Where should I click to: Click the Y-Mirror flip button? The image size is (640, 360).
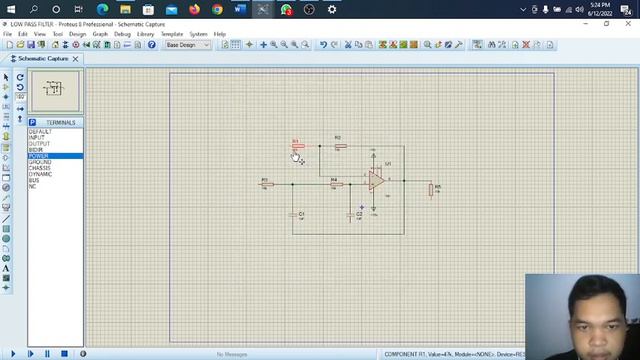(x=20, y=119)
